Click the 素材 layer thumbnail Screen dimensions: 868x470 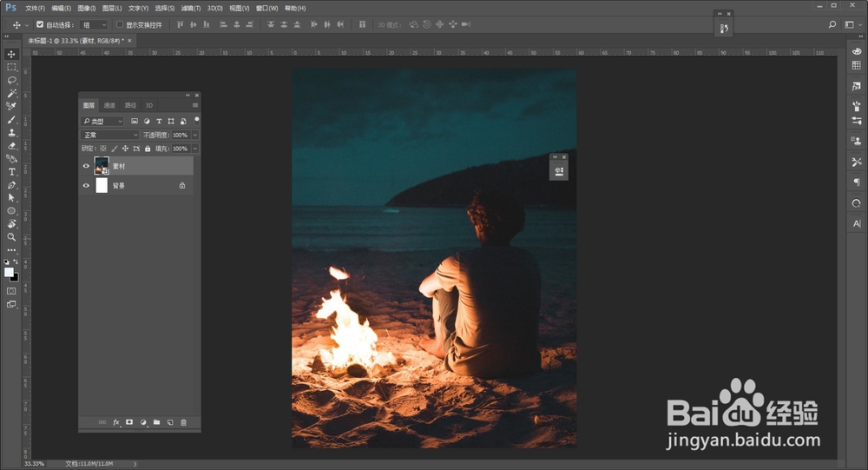point(102,166)
